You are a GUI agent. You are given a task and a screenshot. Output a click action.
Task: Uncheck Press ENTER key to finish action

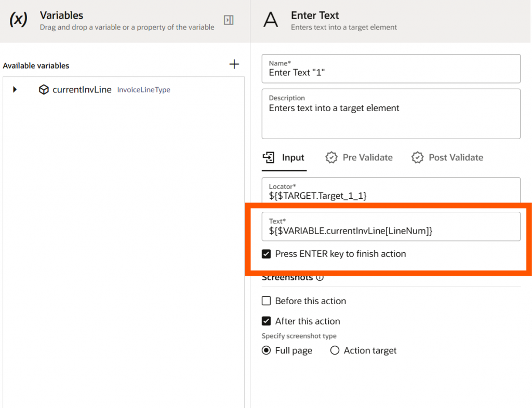click(267, 254)
